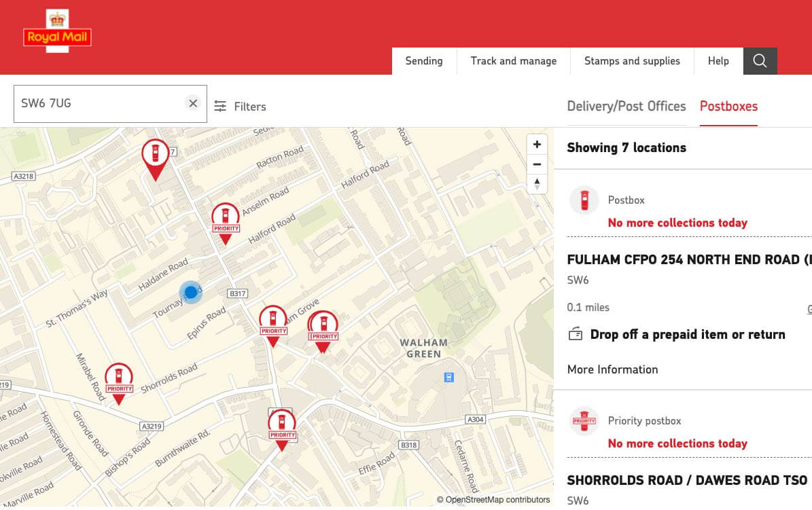Click the Fulham CFPO postbox icon in results list
This screenshot has width=812, height=510.
coord(584,200)
